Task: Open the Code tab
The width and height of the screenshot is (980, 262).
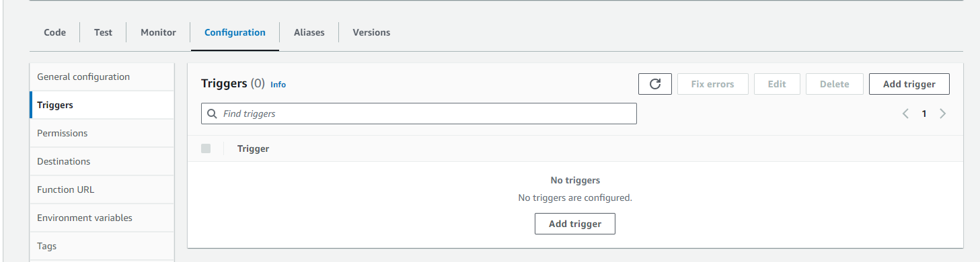Action: click(55, 32)
